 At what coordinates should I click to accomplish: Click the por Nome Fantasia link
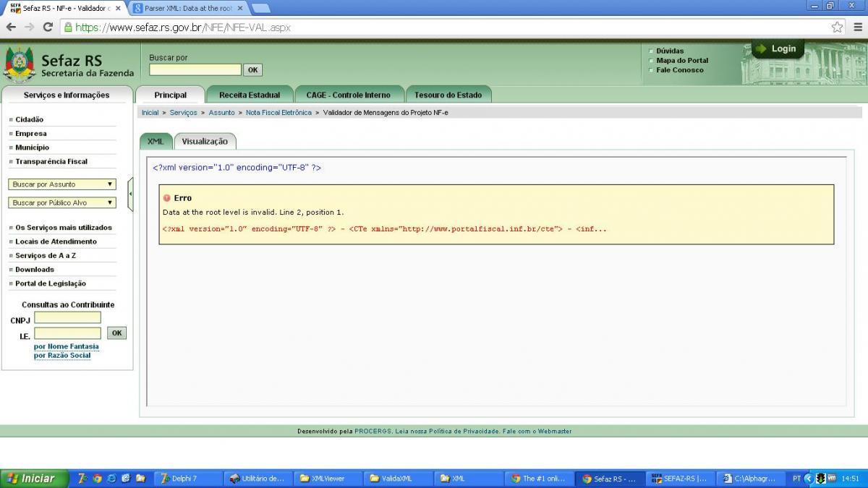(x=67, y=346)
